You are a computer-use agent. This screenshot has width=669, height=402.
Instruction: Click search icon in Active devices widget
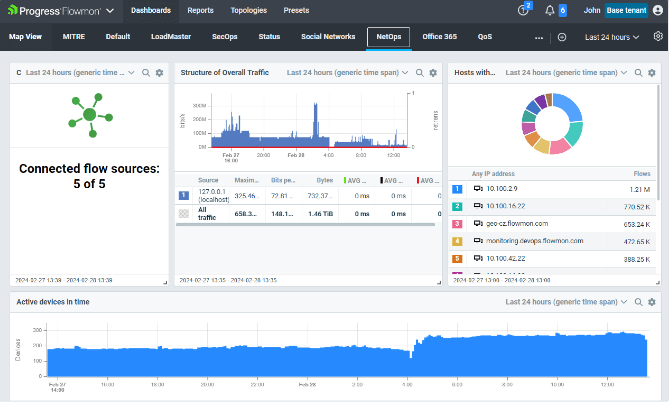tap(639, 301)
